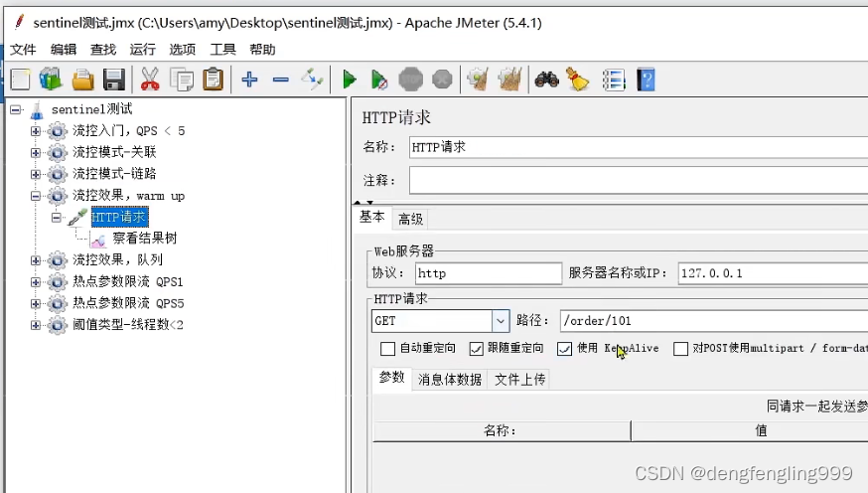Open the 查找 menu
The image size is (868, 493).
[x=103, y=50]
